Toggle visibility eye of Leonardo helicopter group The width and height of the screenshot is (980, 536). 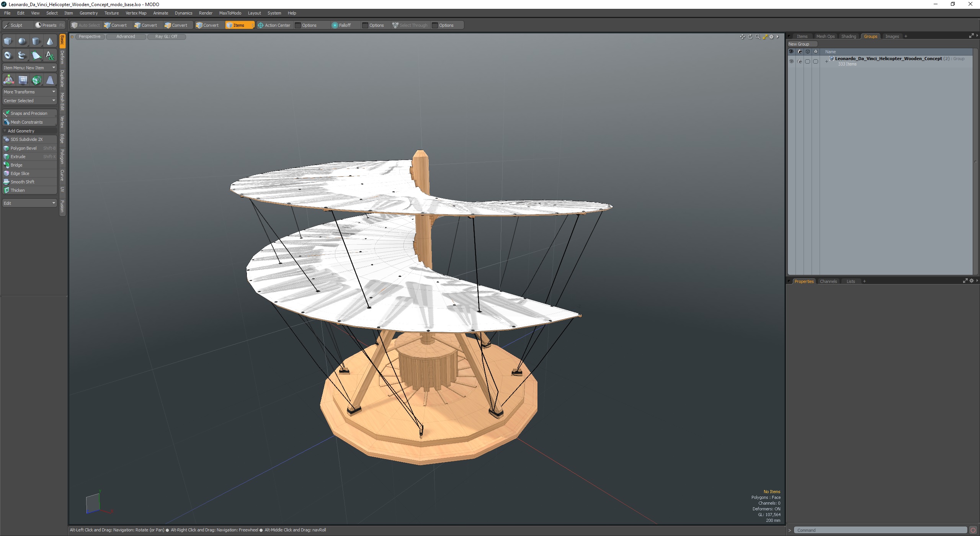tap(791, 61)
